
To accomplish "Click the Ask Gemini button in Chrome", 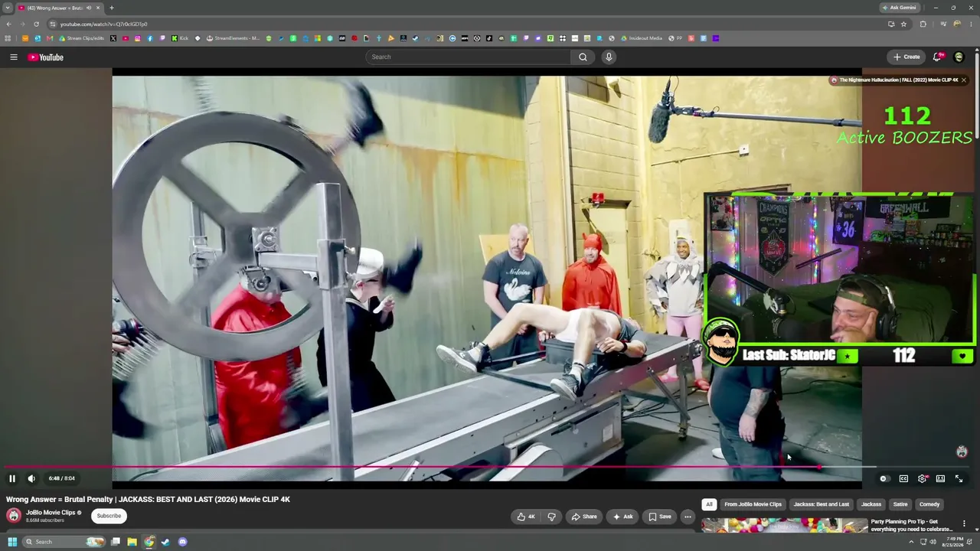I will point(900,8).
